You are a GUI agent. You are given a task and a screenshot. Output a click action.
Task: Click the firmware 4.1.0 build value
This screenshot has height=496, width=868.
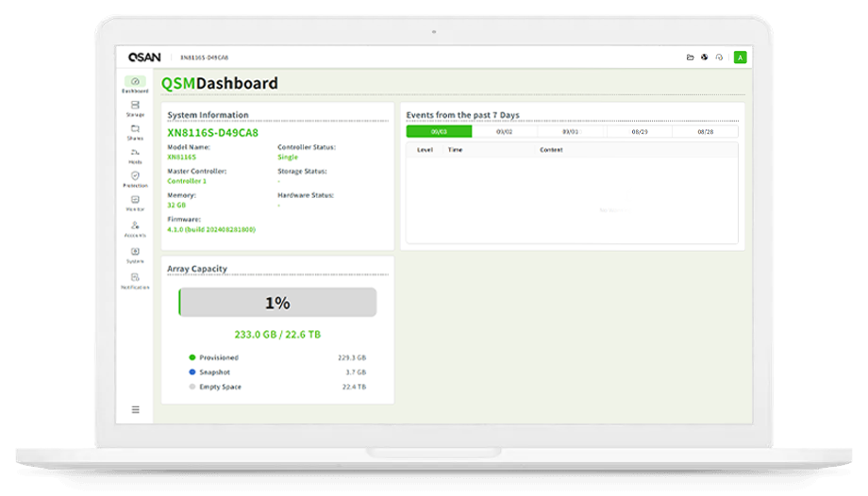[211, 229]
